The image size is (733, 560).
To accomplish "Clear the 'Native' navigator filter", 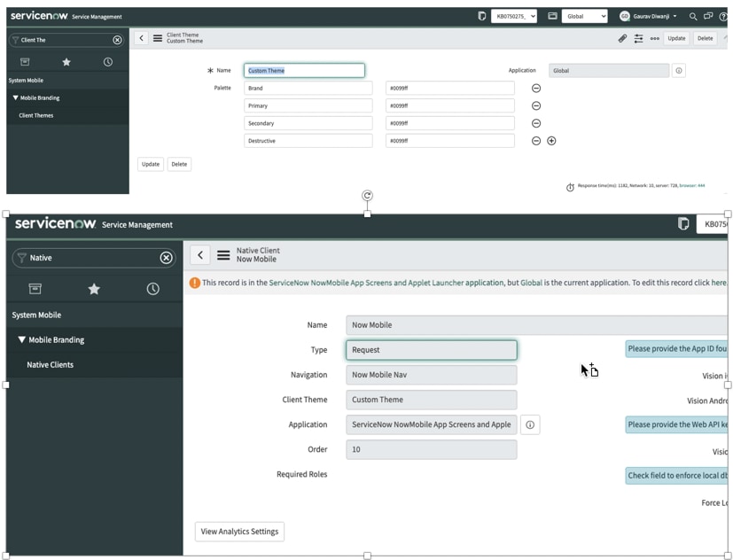I will (x=166, y=258).
